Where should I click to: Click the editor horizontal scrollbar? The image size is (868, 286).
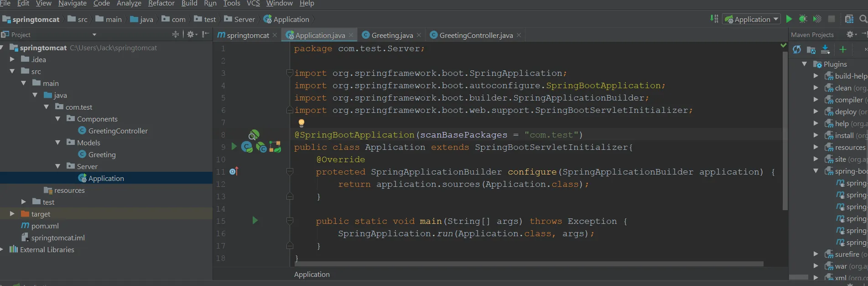(x=529, y=264)
